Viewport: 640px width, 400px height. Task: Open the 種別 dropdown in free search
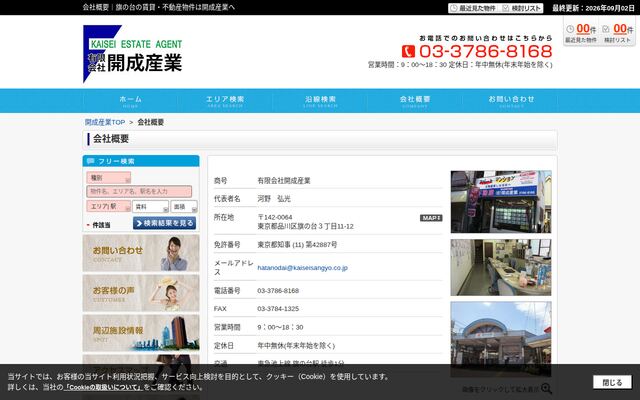click(109, 178)
